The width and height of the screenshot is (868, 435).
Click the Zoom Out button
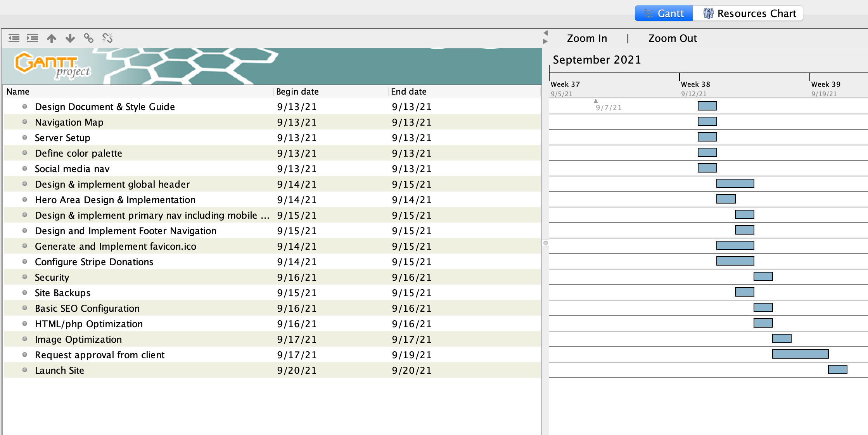[672, 38]
